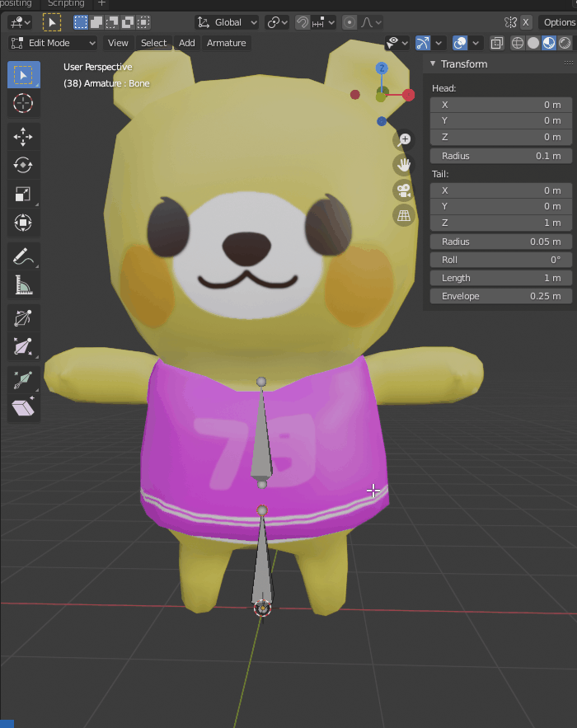This screenshot has height=728, width=577.
Task: Click the Roll 0° field
Action: pos(501,260)
